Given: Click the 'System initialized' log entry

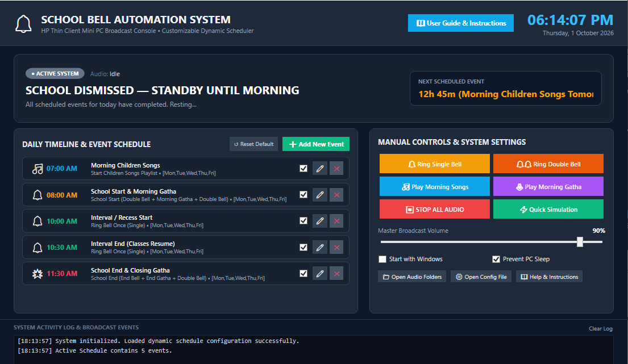Looking at the screenshot, I should pyautogui.click(x=158, y=341).
